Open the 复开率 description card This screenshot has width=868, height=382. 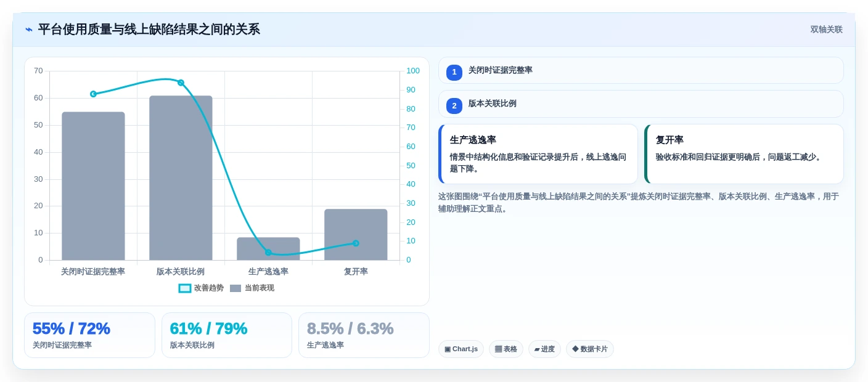743,154
